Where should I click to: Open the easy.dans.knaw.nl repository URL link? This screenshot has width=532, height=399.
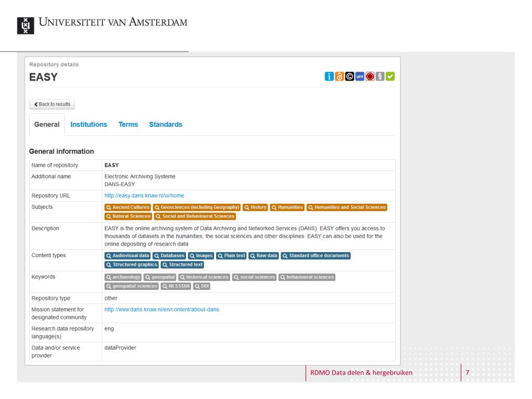tap(144, 195)
